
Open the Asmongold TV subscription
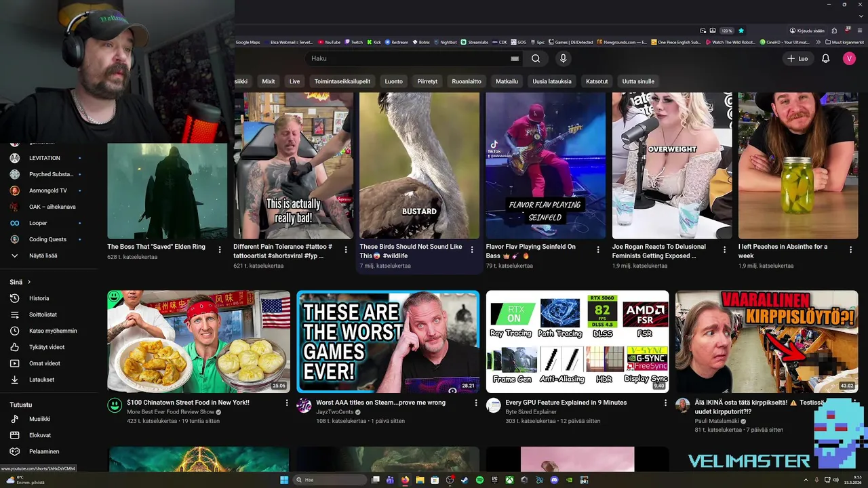[x=46, y=190]
